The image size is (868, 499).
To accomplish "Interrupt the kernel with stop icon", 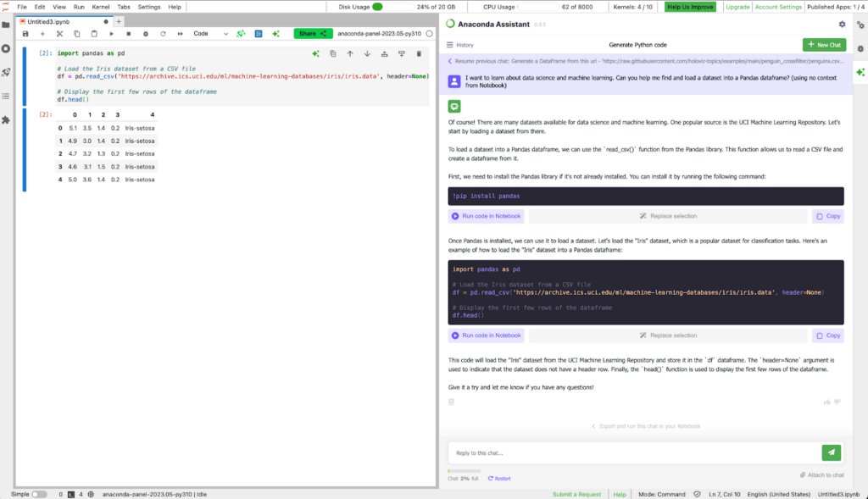I will (129, 34).
